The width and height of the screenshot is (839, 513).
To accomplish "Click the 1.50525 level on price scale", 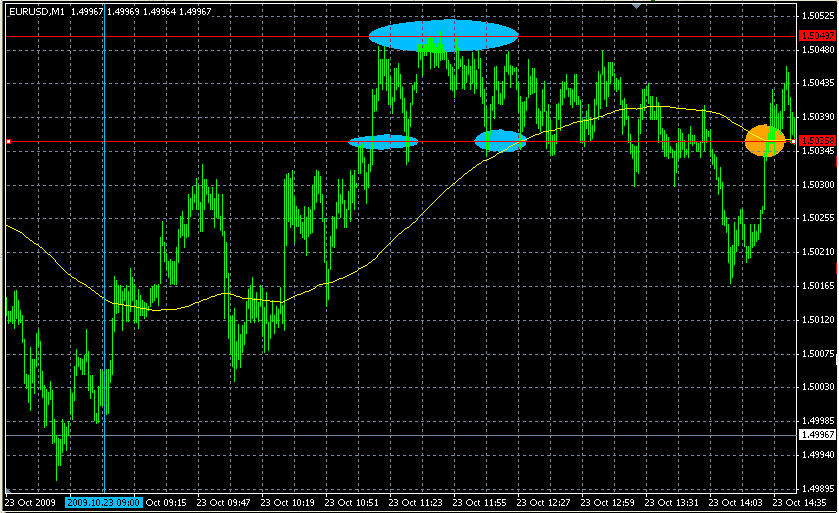I will (x=817, y=17).
